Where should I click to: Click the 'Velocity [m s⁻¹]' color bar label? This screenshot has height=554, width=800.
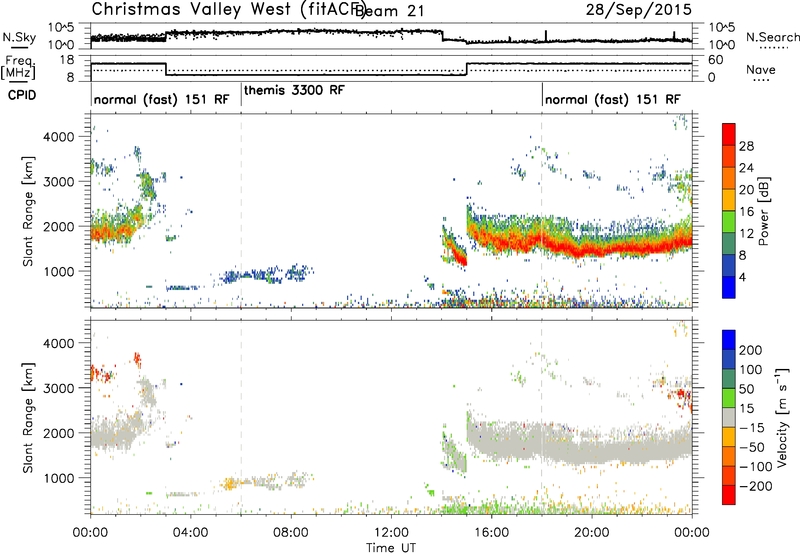tap(781, 417)
